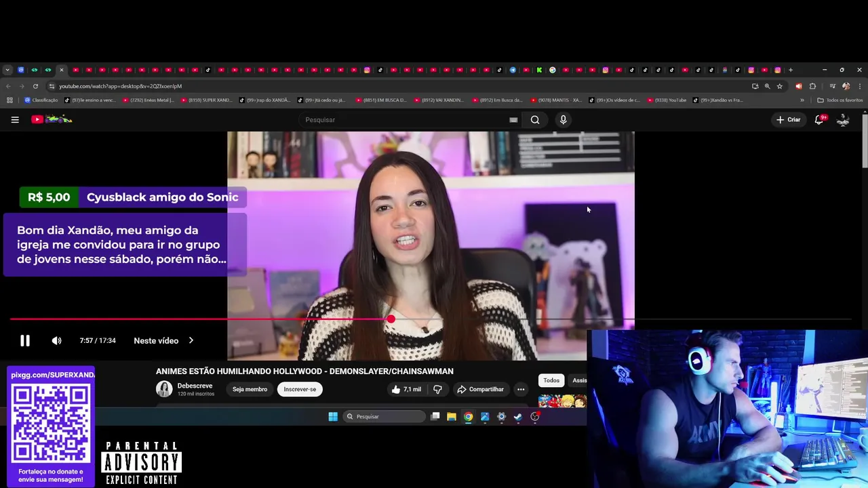Image resolution: width=868 pixels, height=488 pixels.
Task: Close the active tab with its X
Action: pyautogui.click(x=61, y=70)
